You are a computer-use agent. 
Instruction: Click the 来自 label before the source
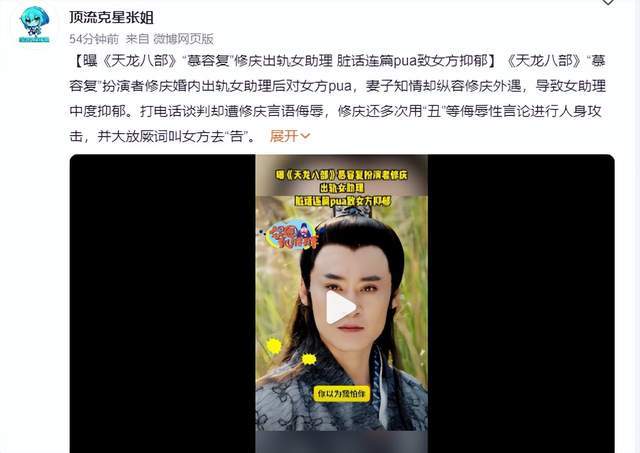coord(137,39)
